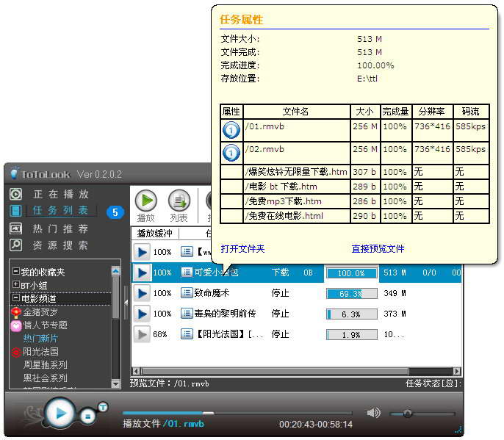Play the first task in the list
The width and height of the screenshot is (504, 440).
[142, 252]
